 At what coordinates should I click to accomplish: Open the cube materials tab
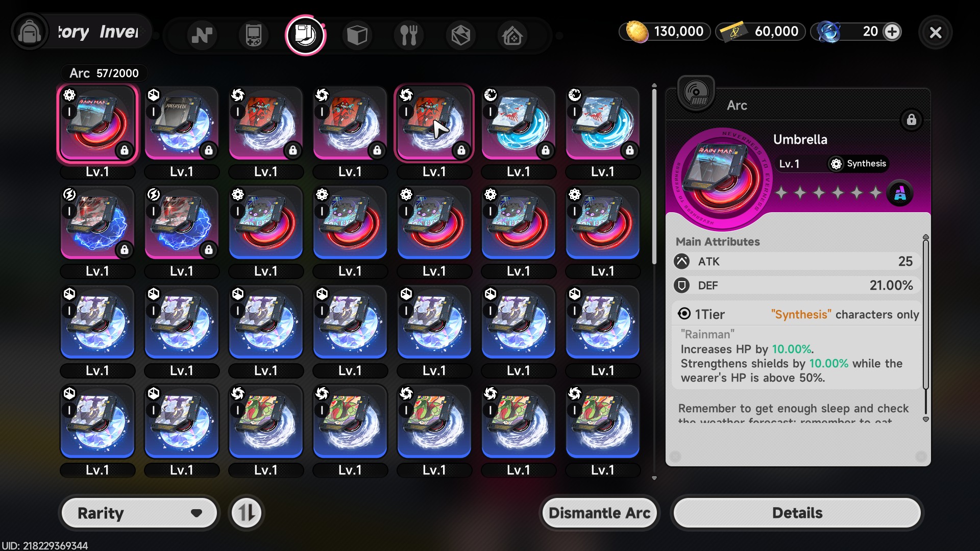pos(357,35)
